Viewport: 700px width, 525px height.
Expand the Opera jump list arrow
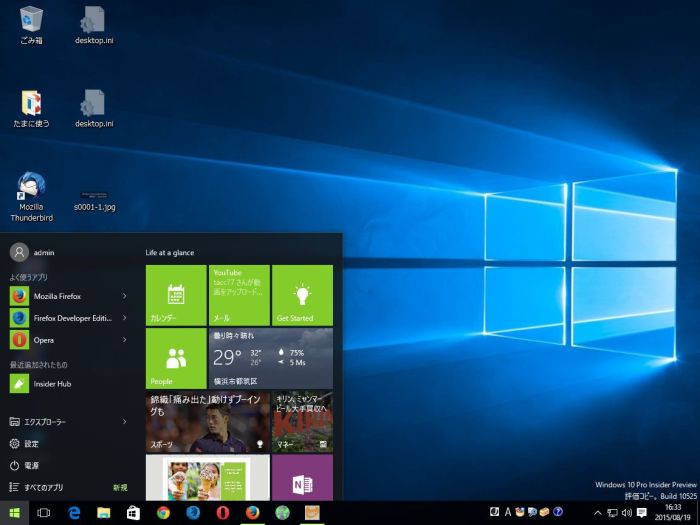click(124, 340)
